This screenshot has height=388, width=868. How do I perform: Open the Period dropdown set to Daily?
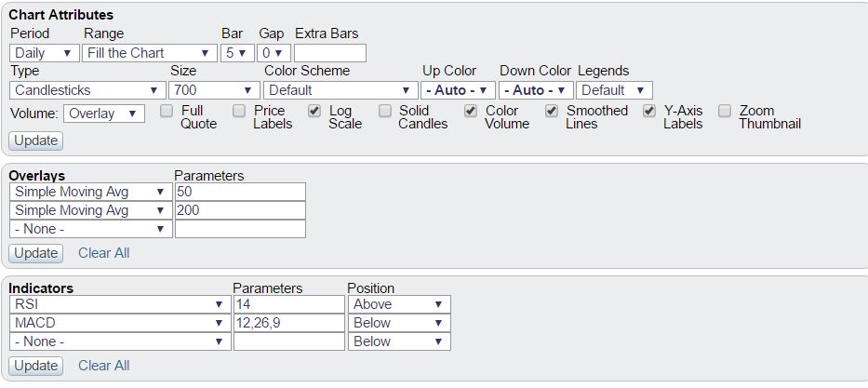point(45,53)
